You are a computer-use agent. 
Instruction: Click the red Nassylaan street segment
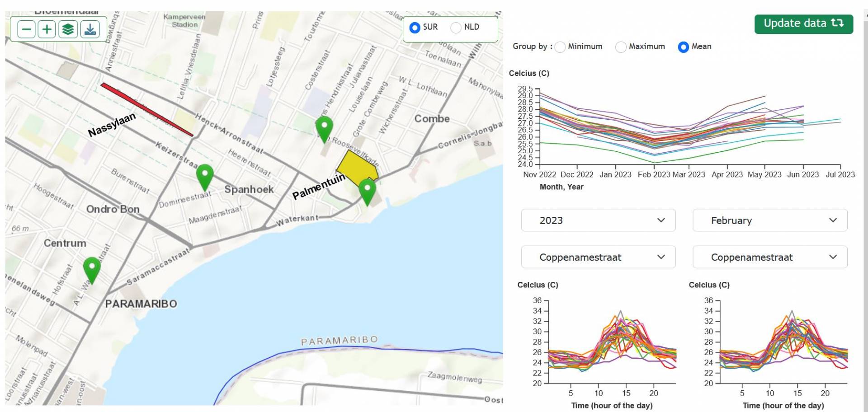pos(147,109)
